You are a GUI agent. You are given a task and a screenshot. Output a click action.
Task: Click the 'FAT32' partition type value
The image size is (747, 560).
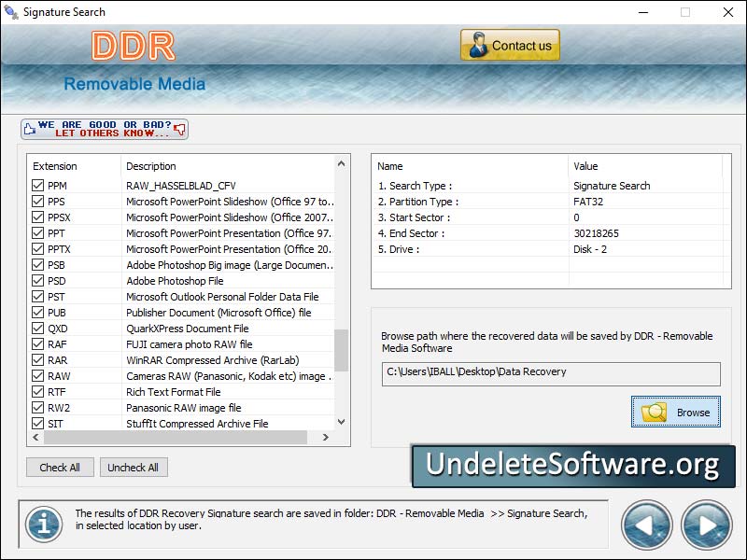click(x=588, y=202)
